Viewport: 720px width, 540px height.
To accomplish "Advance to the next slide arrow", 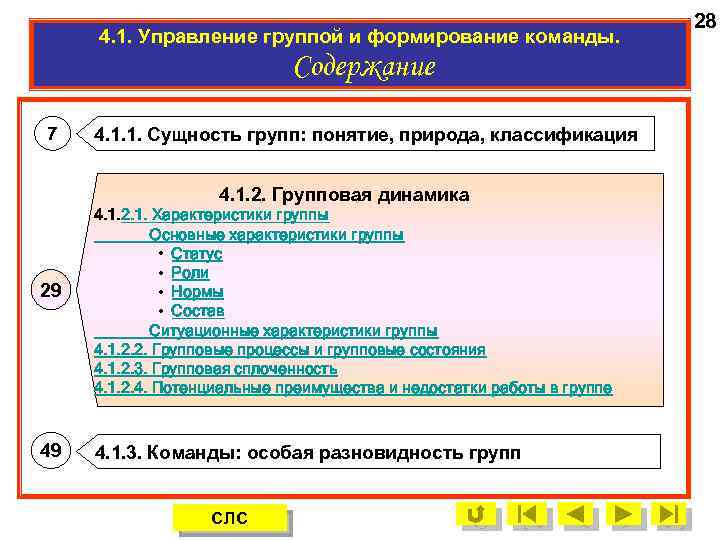I will pos(624,514).
